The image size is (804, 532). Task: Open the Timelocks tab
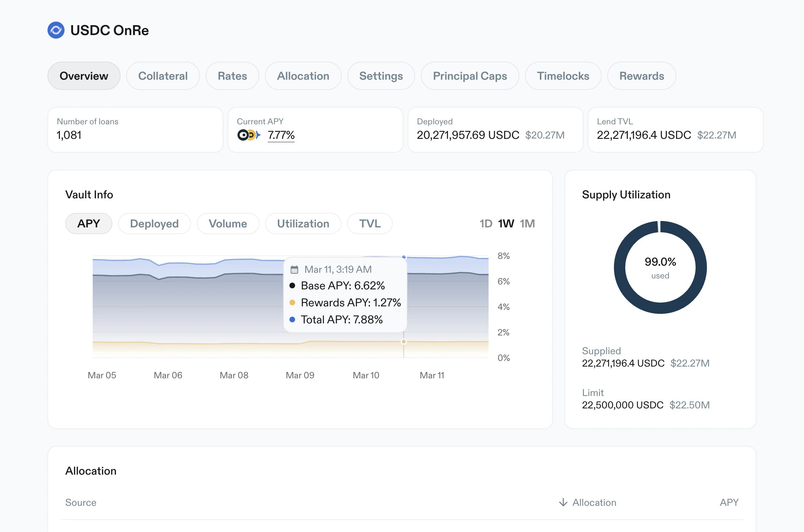tap(563, 76)
